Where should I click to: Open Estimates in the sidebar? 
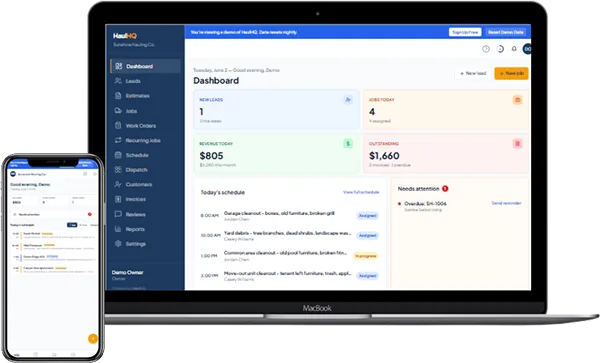pyautogui.click(x=145, y=96)
